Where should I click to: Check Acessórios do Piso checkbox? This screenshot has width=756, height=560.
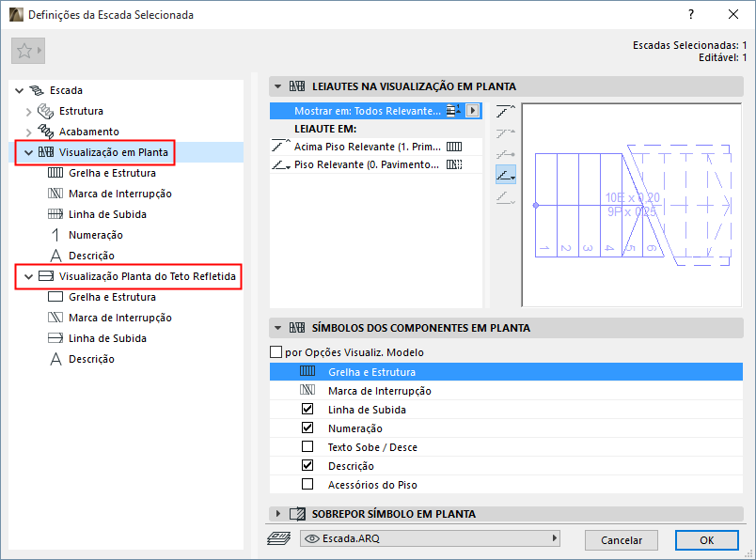pos(307,484)
